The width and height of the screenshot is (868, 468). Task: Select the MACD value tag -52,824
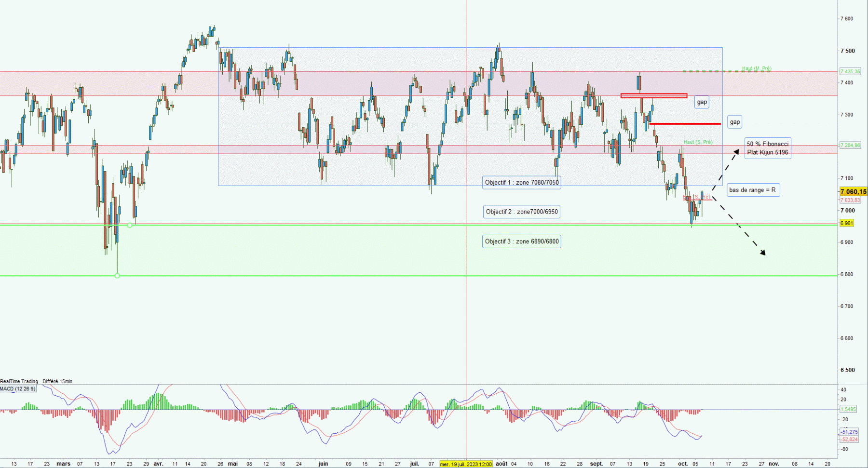[x=849, y=439]
